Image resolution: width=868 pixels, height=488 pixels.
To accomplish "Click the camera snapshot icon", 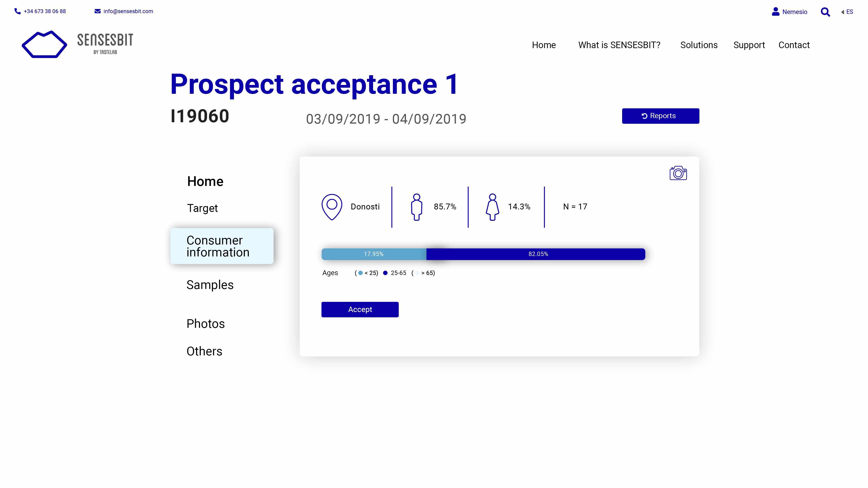I will tap(678, 173).
